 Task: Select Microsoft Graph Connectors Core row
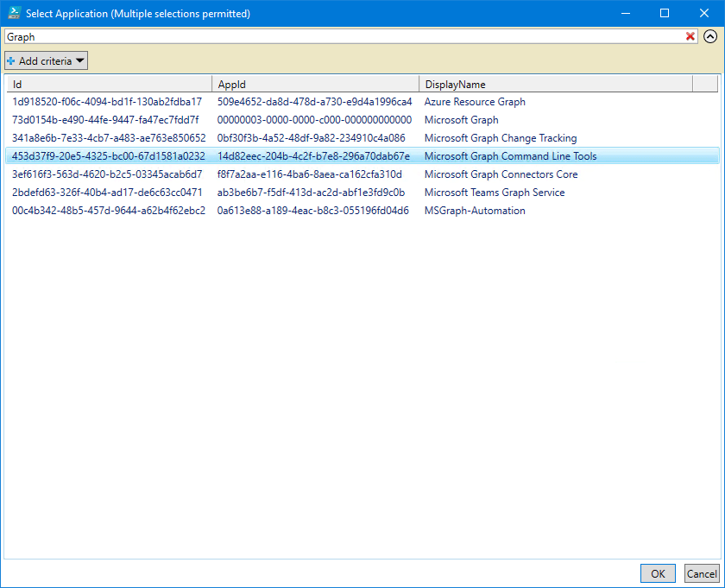(x=501, y=174)
